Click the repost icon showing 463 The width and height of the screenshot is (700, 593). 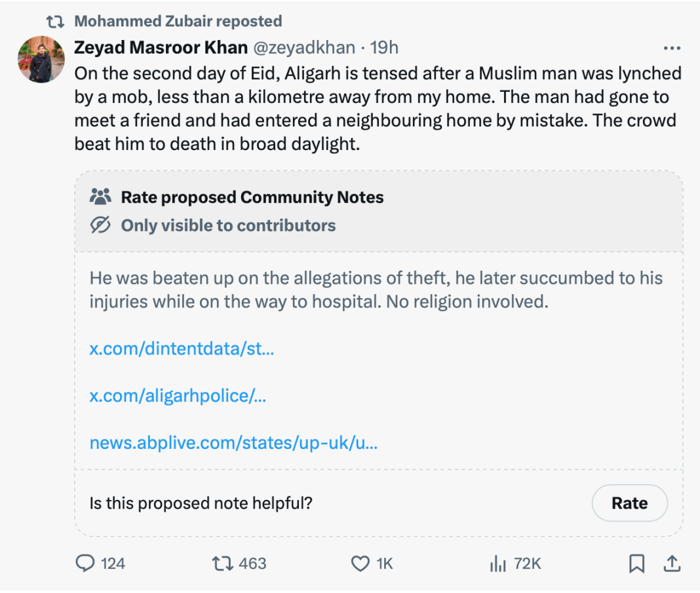tap(222, 564)
